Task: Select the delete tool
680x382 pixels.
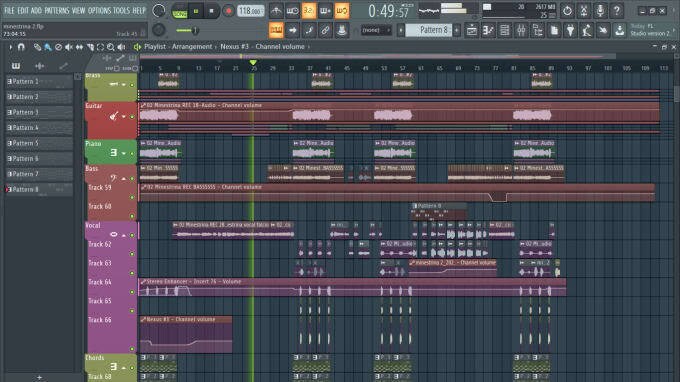Action: (x=58, y=47)
